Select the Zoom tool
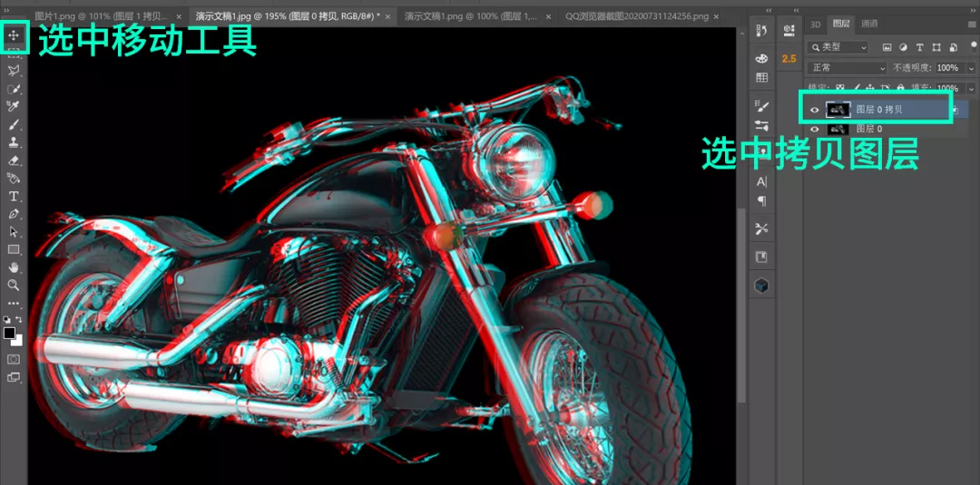 tap(13, 286)
